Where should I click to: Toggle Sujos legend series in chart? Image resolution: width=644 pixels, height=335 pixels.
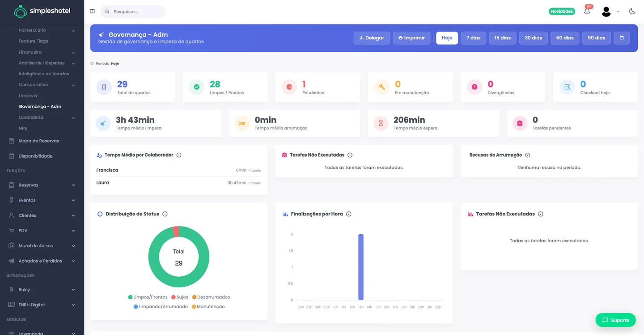(x=180, y=297)
